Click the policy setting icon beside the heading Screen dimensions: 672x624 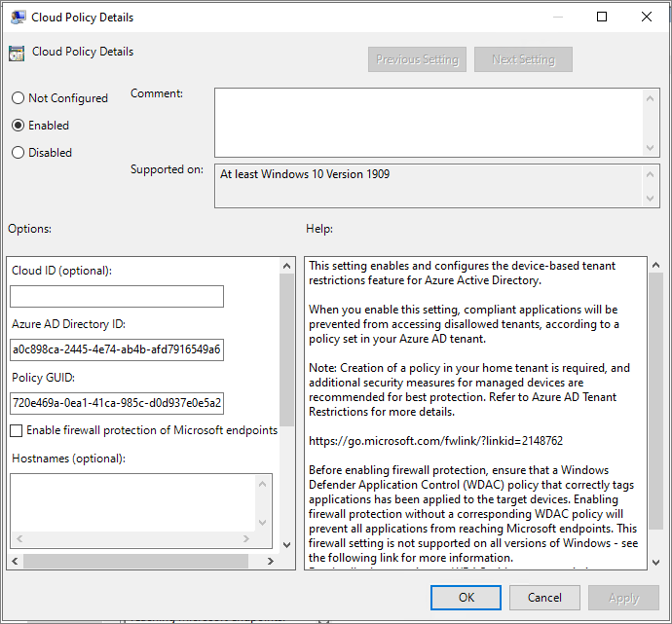tap(17, 54)
